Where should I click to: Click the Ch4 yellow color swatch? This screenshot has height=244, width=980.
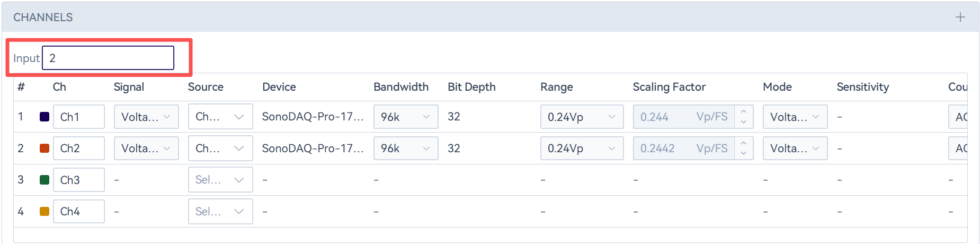44,212
